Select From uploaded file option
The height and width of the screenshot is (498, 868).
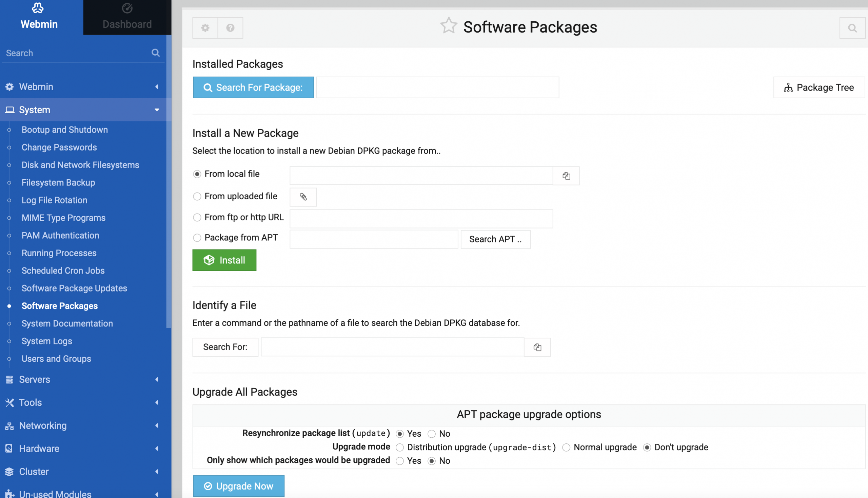click(x=197, y=196)
